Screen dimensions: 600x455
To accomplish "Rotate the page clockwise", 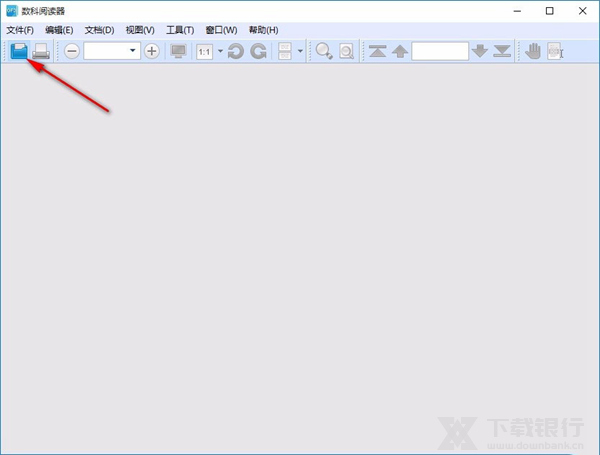I will (258, 51).
